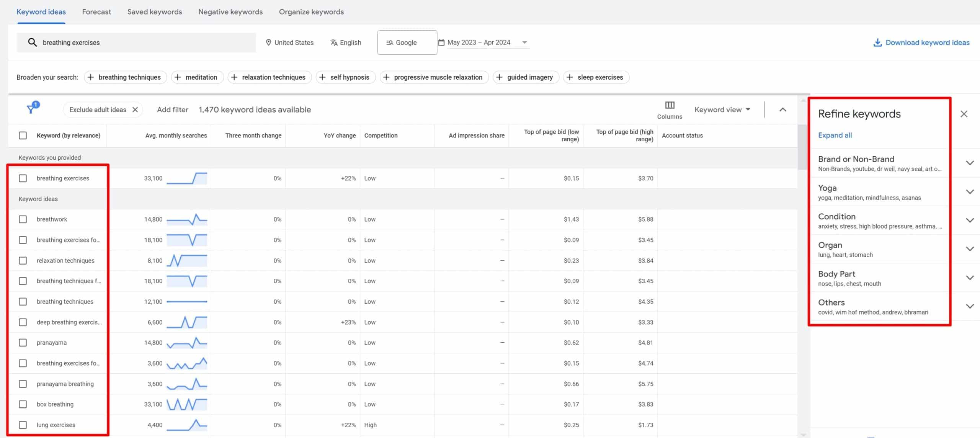Viewport: 980px width, 438px height.
Task: Open the Negative keywords tab
Action: point(230,12)
